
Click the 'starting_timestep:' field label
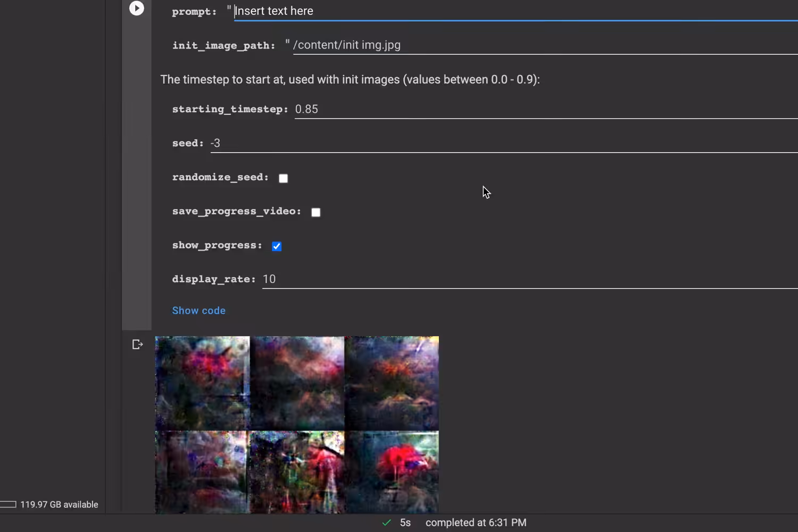click(230, 109)
